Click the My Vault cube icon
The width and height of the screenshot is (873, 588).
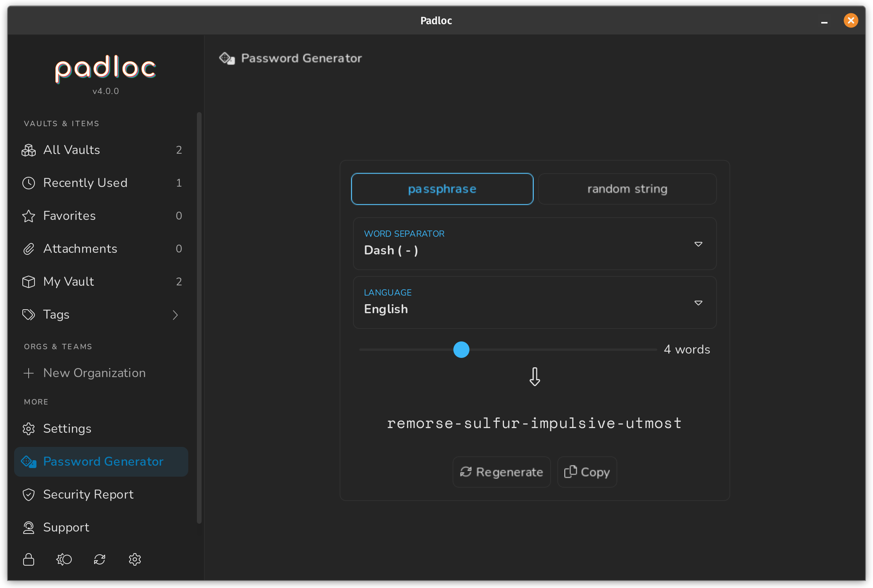pyautogui.click(x=29, y=281)
